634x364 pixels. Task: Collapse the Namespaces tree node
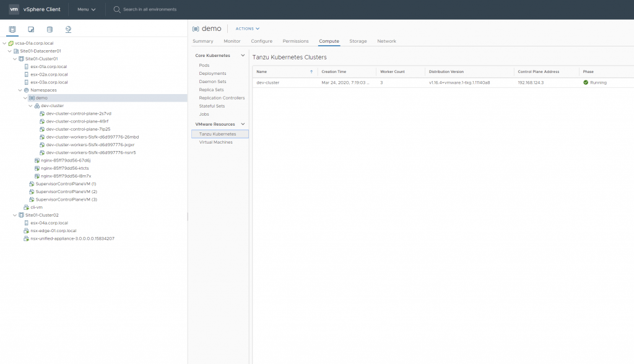click(x=20, y=90)
